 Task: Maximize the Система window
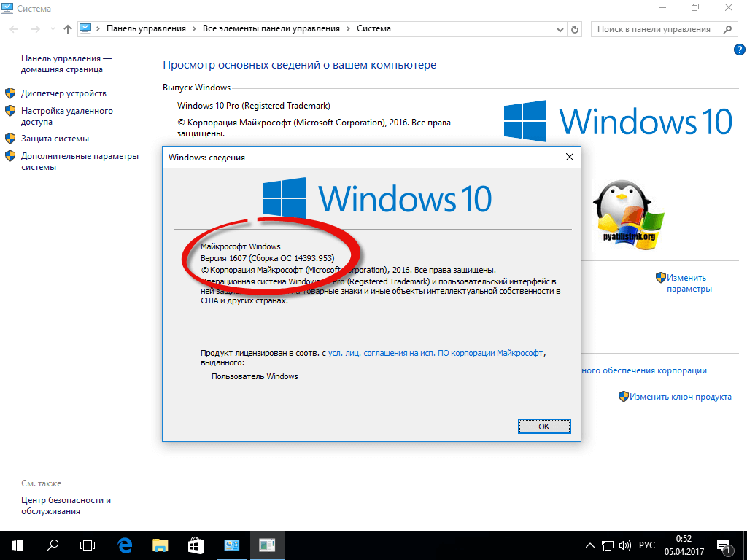coord(695,7)
